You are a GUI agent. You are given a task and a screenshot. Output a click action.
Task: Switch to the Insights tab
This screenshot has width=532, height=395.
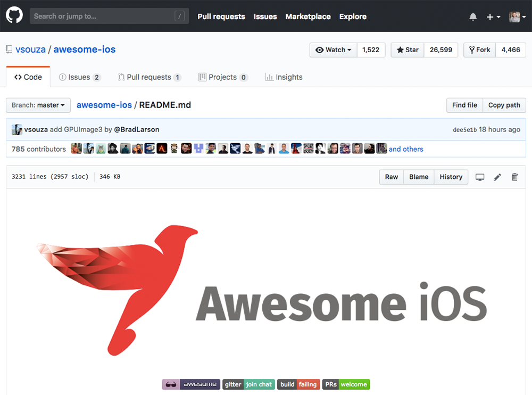[x=284, y=77]
